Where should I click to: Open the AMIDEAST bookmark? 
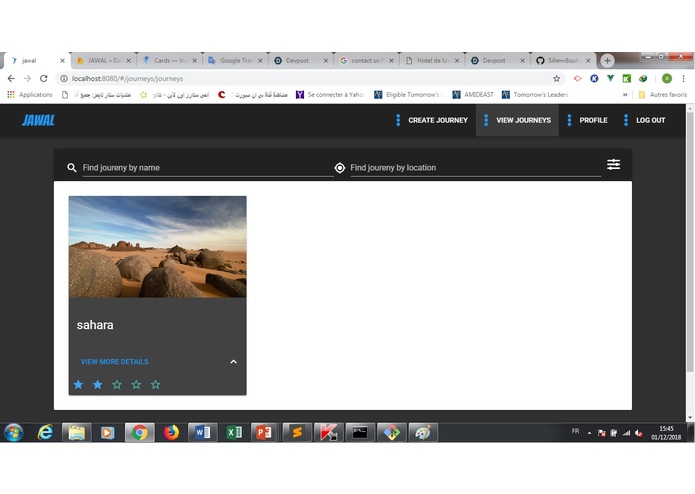pyautogui.click(x=473, y=94)
